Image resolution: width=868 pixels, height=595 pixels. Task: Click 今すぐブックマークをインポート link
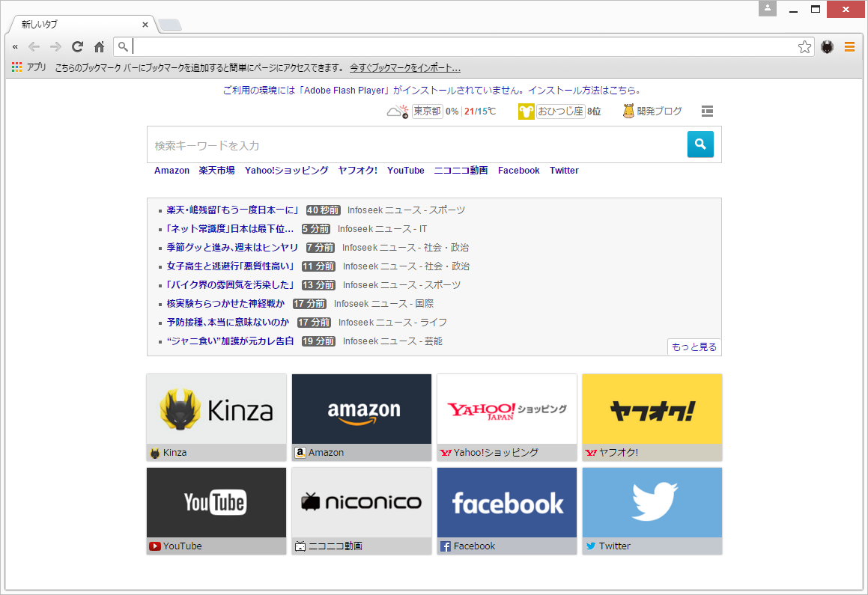(x=404, y=67)
